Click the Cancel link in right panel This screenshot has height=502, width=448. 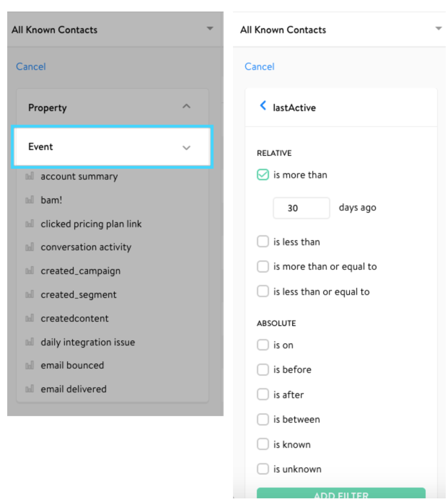coord(259,66)
